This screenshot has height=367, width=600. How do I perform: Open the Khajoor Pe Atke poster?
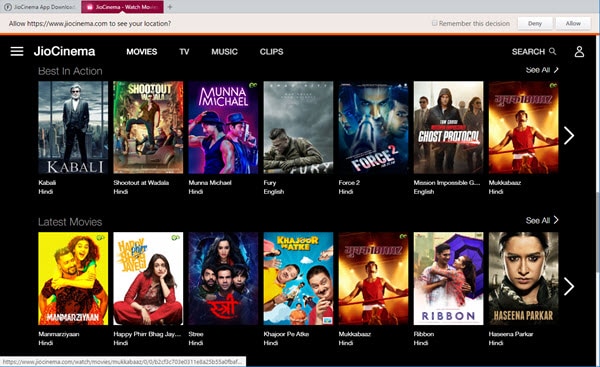[x=298, y=279]
